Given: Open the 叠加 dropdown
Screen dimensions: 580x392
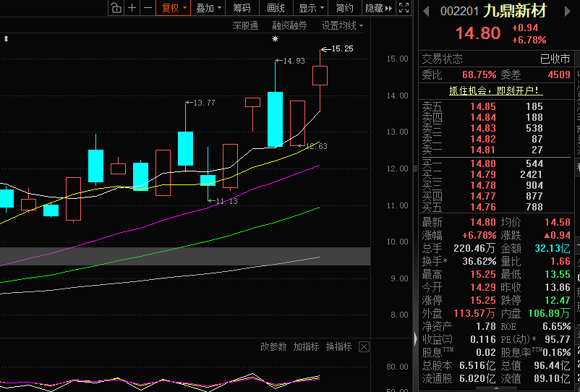Looking at the screenshot, I should (208, 8).
